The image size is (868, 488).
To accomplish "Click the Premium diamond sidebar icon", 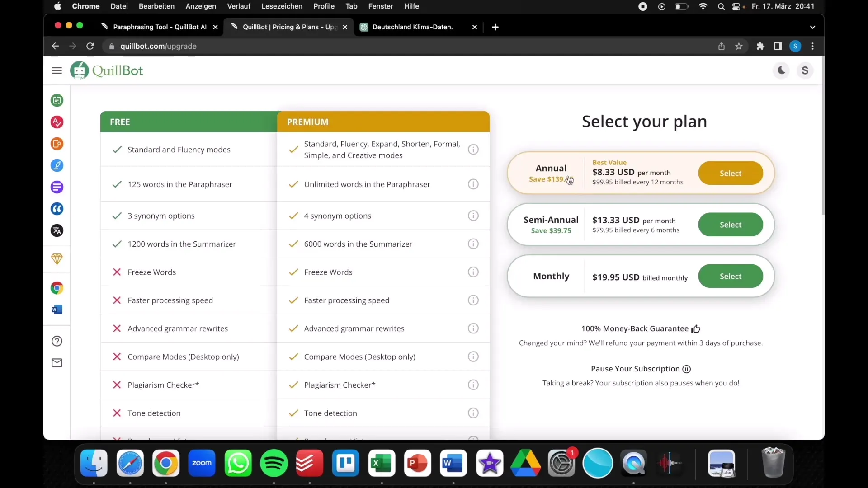I will 57,259.
